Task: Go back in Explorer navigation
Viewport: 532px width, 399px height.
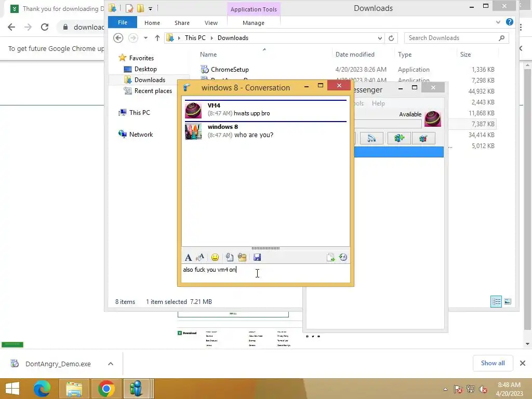Action: point(118,37)
